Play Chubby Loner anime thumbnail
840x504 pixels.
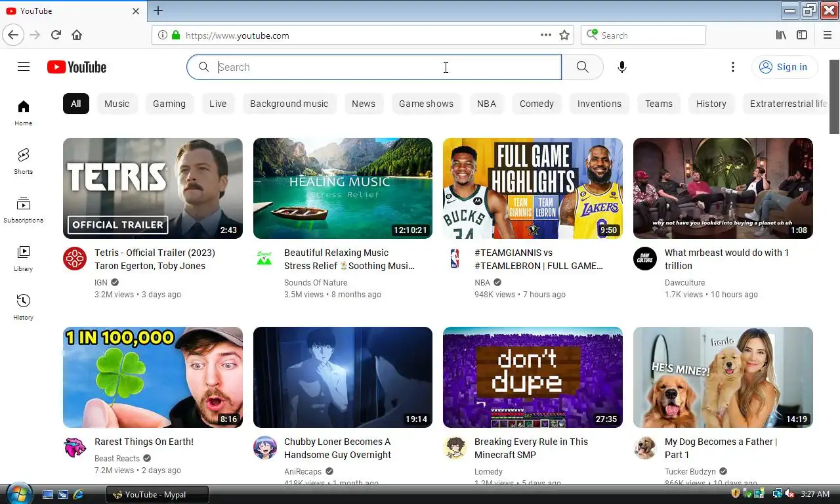pos(343,377)
